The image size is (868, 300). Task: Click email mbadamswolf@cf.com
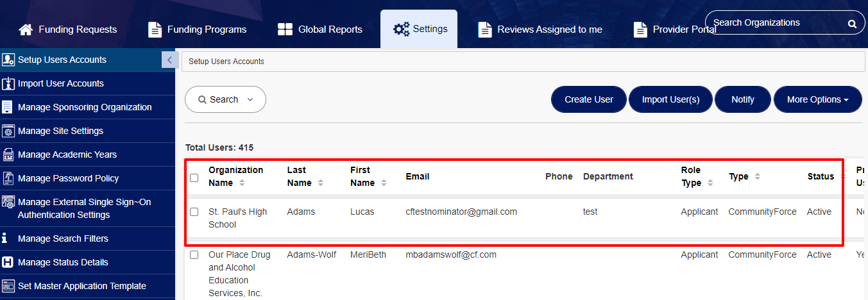pyautogui.click(x=451, y=254)
